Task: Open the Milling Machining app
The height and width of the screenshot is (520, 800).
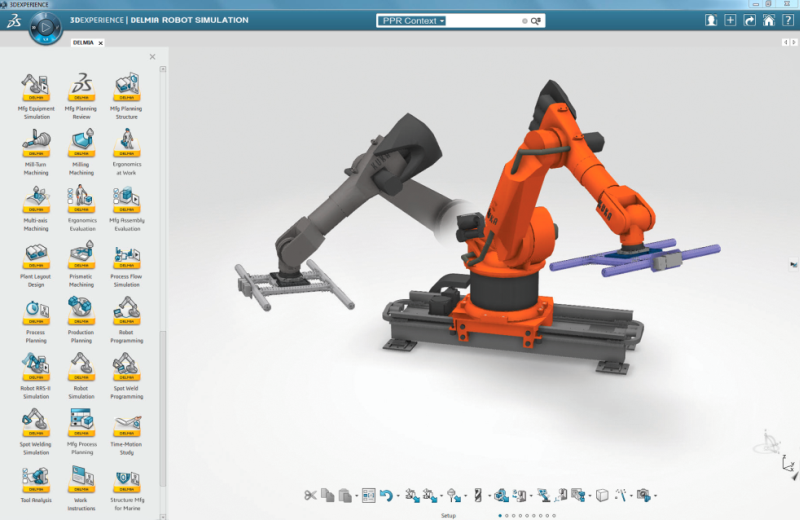Action: 81,152
